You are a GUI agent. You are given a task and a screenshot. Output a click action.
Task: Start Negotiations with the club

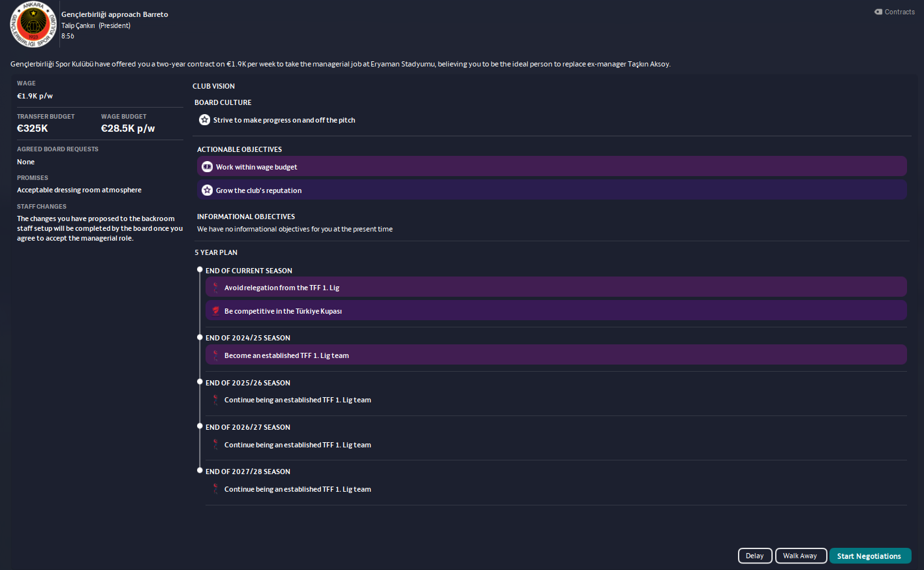870,556
